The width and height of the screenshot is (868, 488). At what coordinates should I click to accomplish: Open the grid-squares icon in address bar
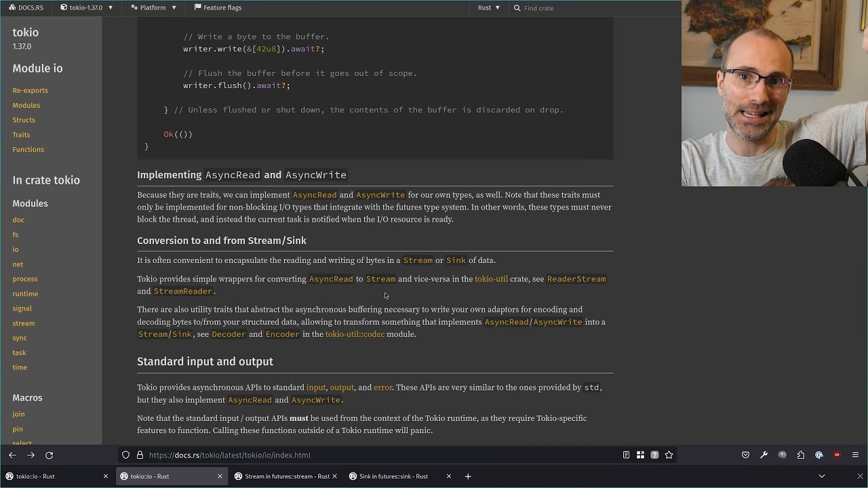pyautogui.click(x=640, y=455)
